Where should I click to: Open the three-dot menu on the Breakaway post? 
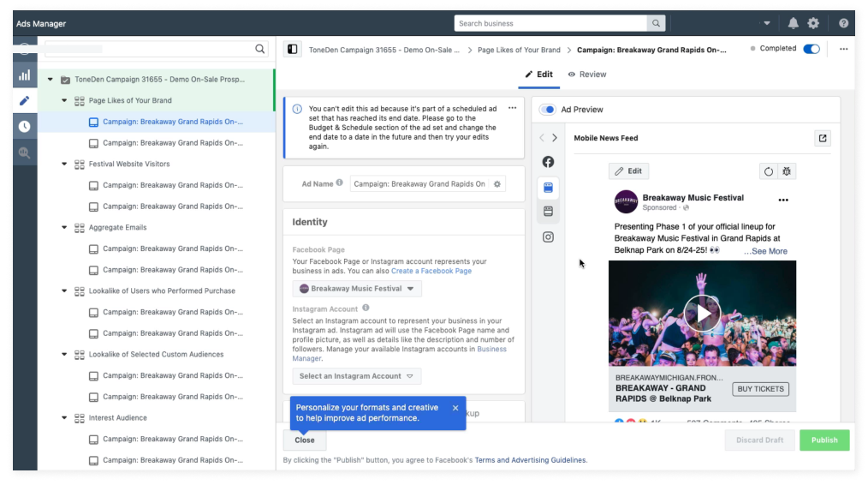click(782, 201)
